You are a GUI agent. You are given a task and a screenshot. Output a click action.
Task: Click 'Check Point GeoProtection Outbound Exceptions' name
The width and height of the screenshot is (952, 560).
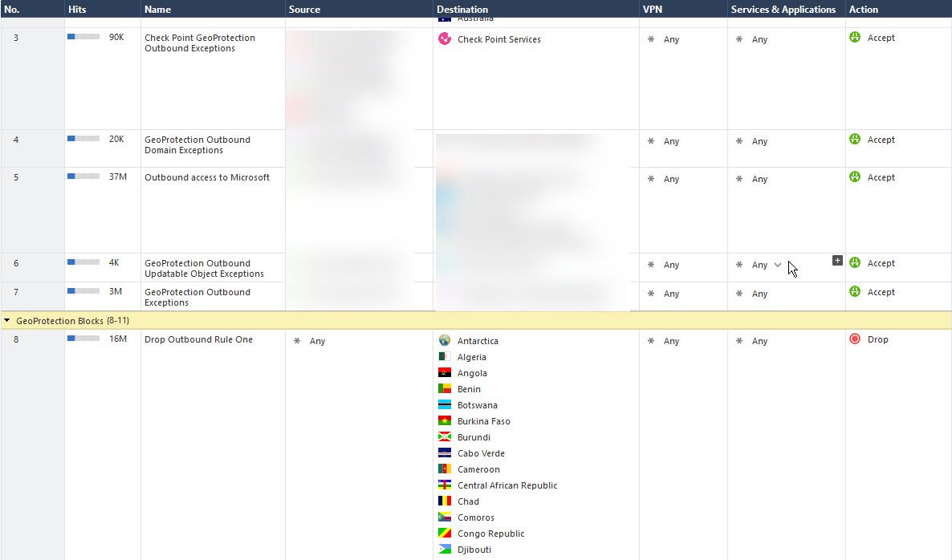[200, 43]
